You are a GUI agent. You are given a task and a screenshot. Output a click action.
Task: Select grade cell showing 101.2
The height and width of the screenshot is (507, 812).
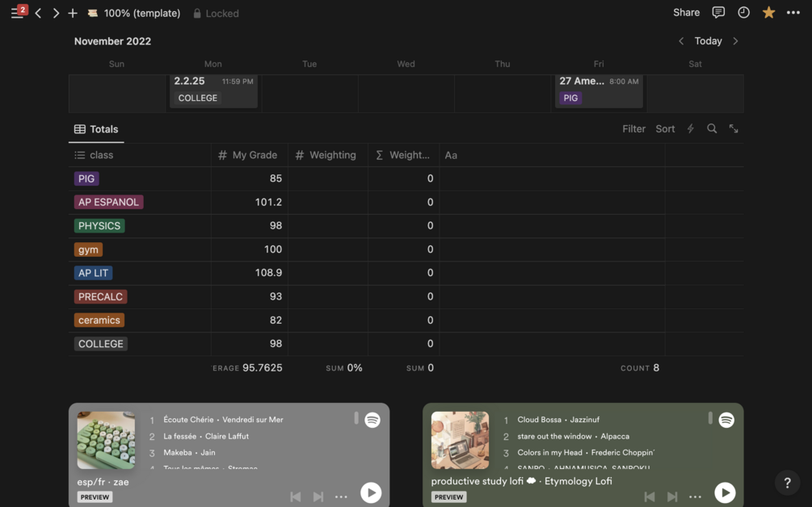(250, 203)
